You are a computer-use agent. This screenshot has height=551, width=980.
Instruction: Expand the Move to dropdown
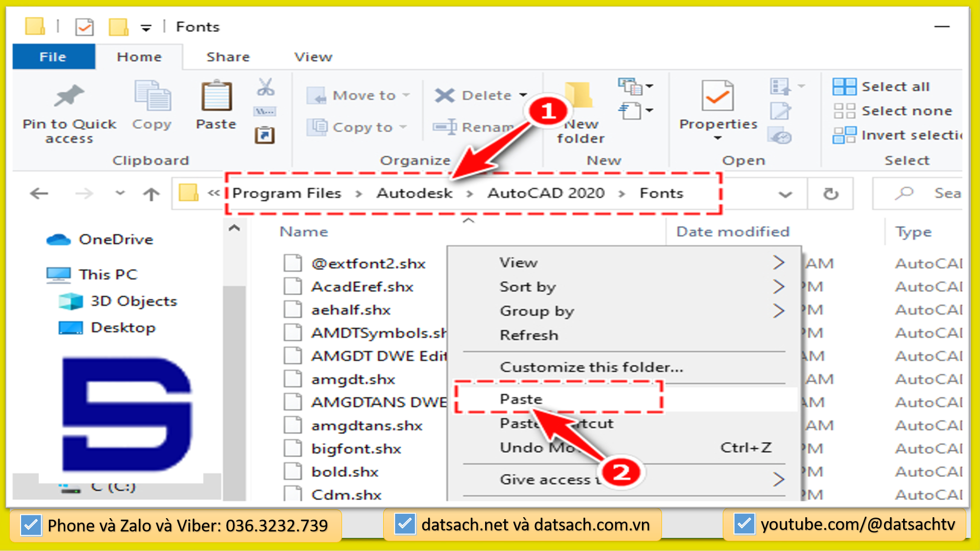[407, 95]
